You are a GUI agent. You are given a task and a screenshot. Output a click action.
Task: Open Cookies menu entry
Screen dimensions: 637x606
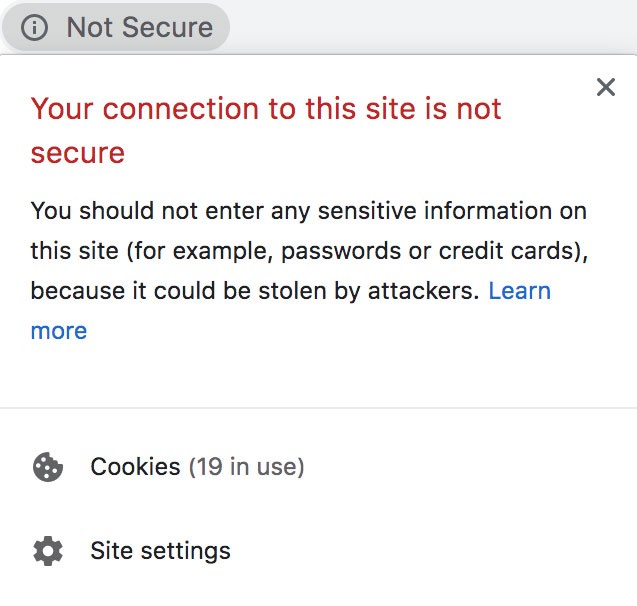(x=318, y=467)
